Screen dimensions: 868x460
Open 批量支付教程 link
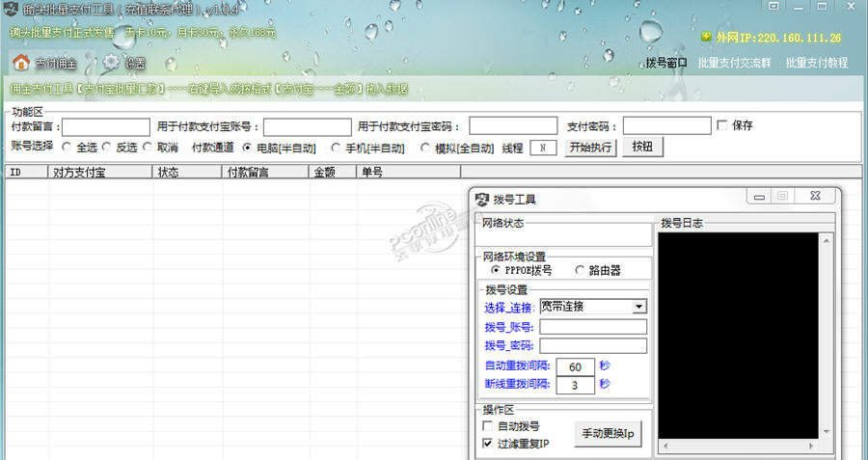[816, 63]
